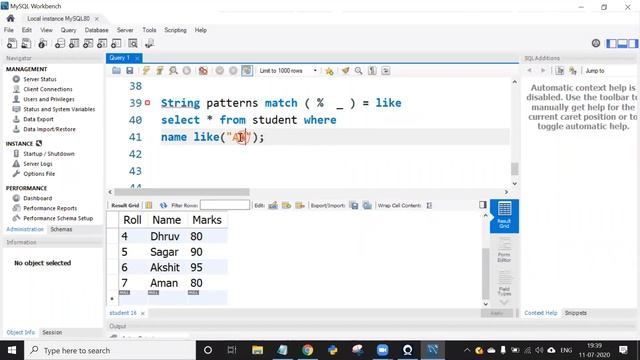Click the open SQL script file icon
This screenshot has height=360, width=640.
26,43
